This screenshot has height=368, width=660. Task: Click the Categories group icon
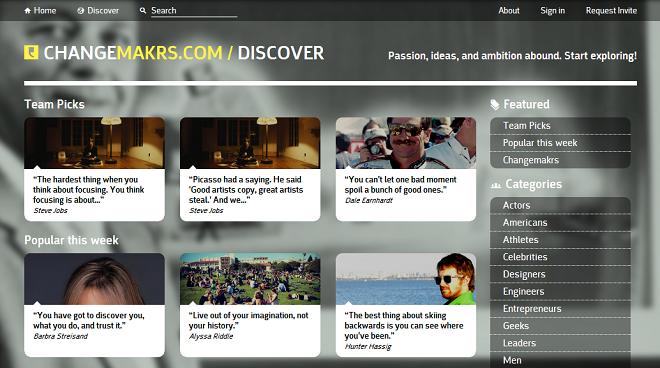click(496, 185)
